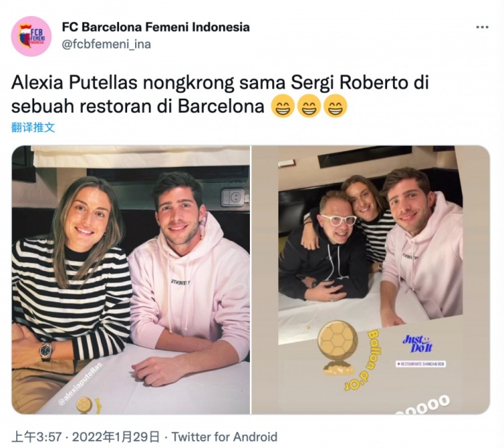Viewport: 504px width, 448px height.
Task: Open the right photo of three people
Action: (371, 280)
